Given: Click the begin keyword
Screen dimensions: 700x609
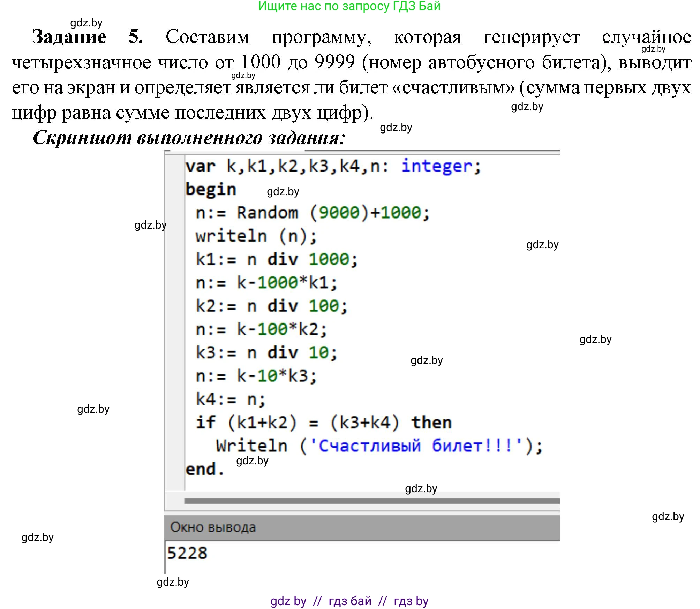Looking at the screenshot, I should (209, 189).
